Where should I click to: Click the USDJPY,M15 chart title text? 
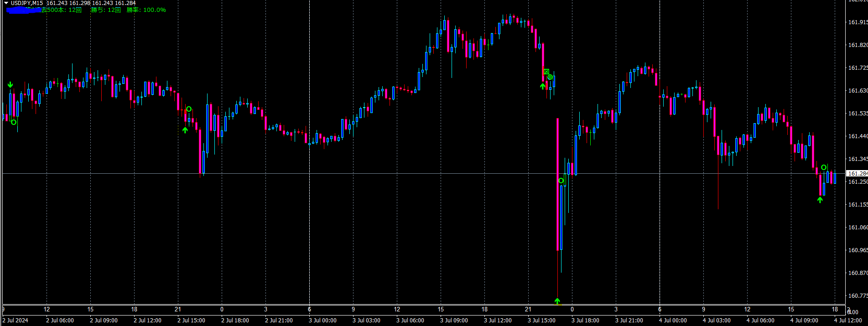(27, 3)
